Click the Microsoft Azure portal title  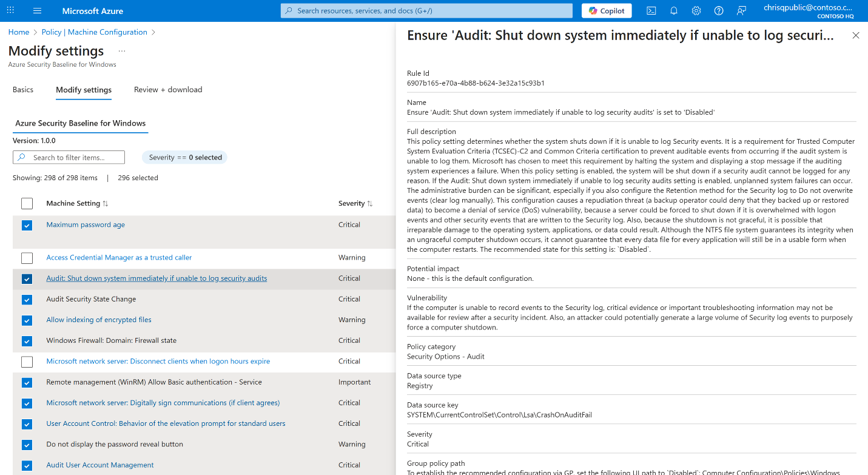pos(93,11)
